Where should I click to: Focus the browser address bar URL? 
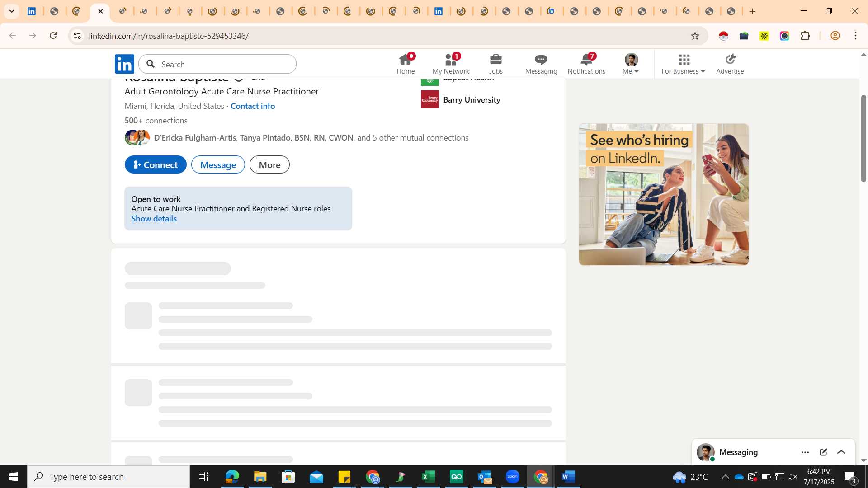[x=168, y=36]
